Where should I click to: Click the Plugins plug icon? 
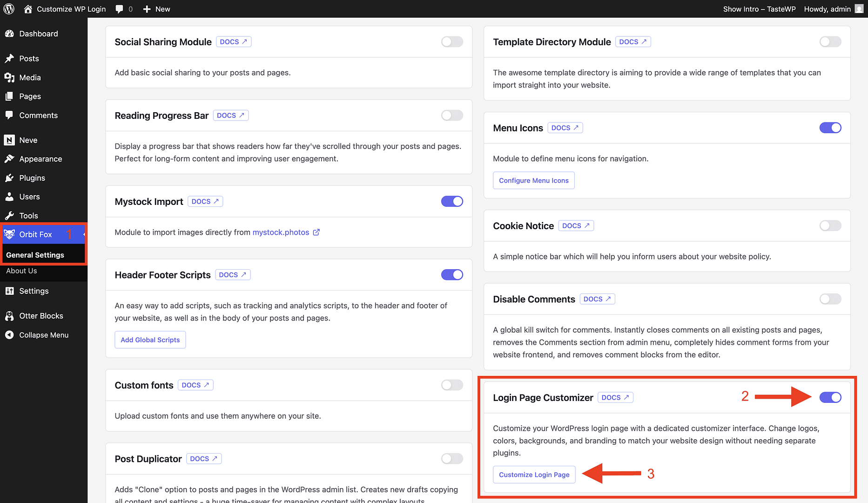click(x=10, y=177)
